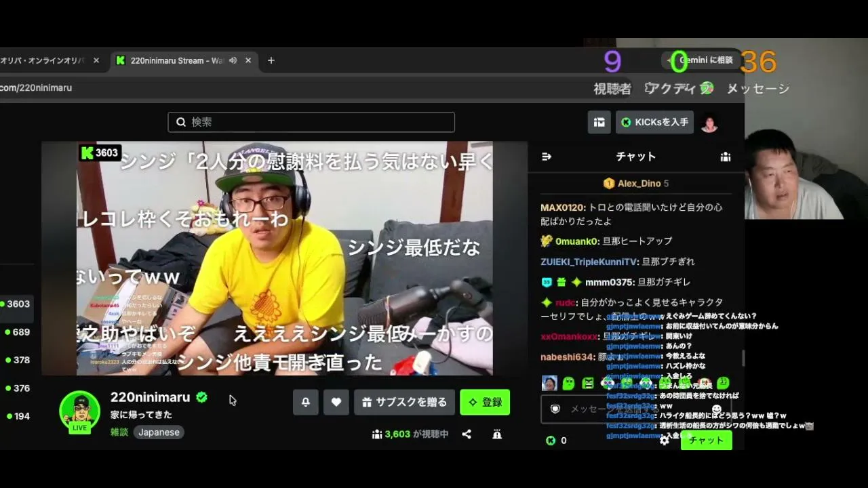The height and width of the screenshot is (488, 868).
Task: Click the message input box in chat
Action: coord(635,409)
